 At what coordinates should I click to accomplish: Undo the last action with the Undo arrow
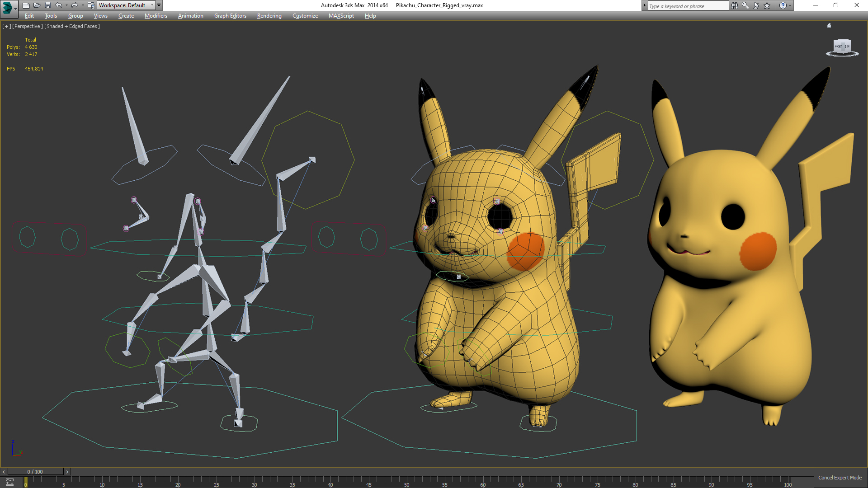59,5
